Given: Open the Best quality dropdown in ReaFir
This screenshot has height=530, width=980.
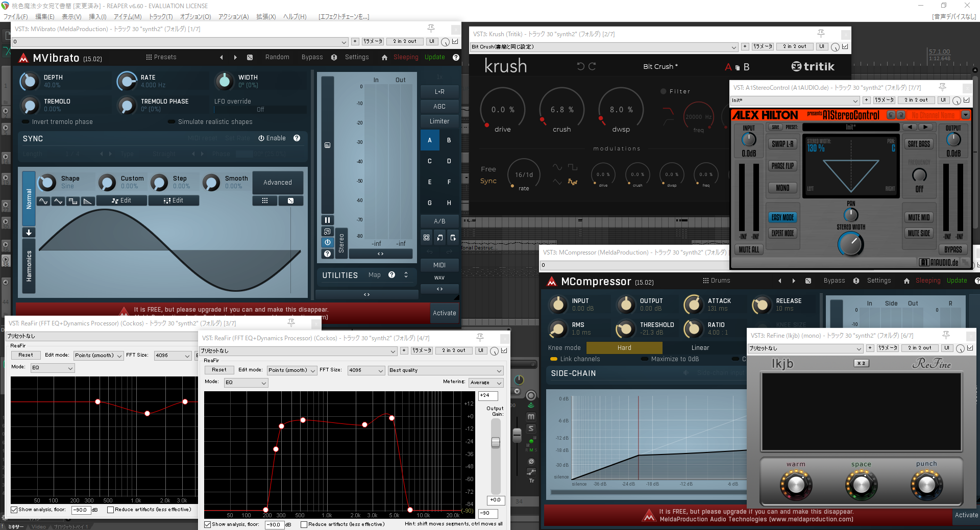Looking at the screenshot, I should point(446,370).
